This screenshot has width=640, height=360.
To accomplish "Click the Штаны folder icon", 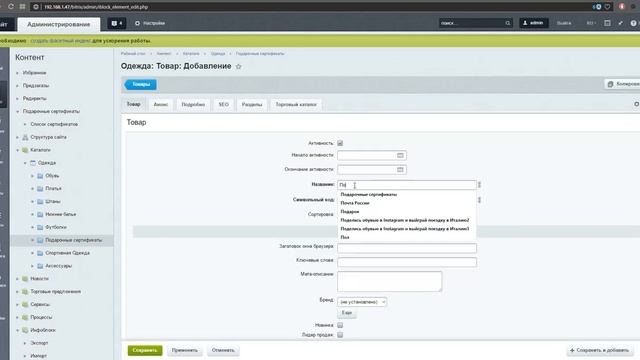I will pyautogui.click(x=40, y=202).
